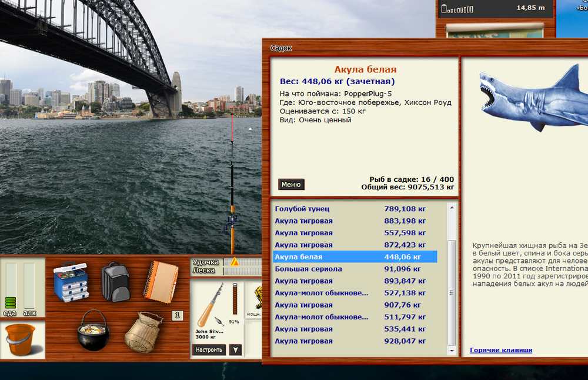Viewport: 588px width, 380px height.
Task: Open the fish keepnet sack
Action: point(143,332)
